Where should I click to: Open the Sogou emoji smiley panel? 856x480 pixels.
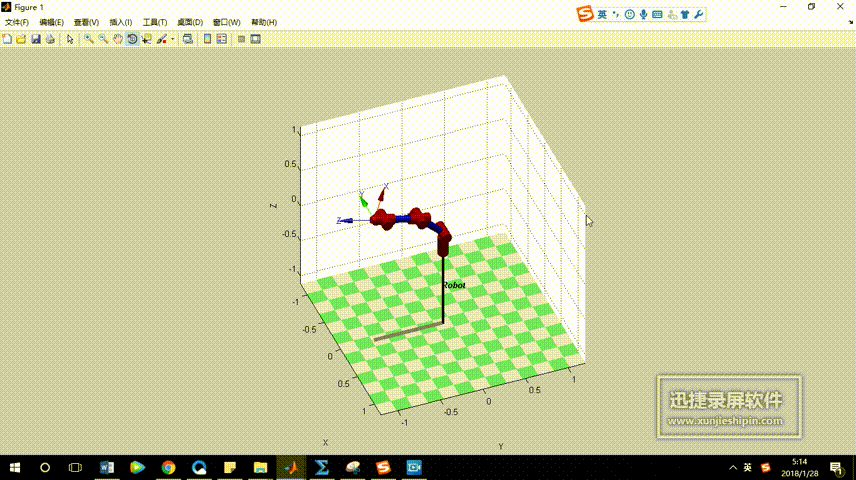point(629,15)
